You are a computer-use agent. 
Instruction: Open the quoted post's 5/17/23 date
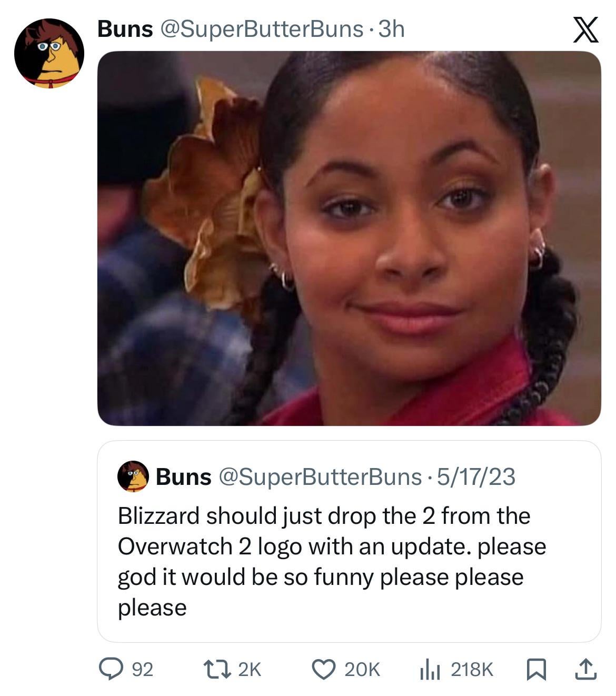pos(476,477)
